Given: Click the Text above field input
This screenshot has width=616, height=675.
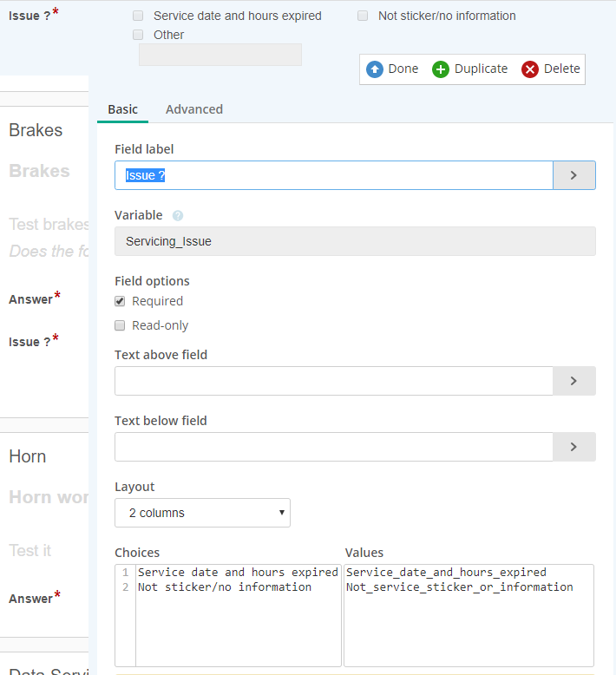Looking at the screenshot, I should [x=334, y=381].
